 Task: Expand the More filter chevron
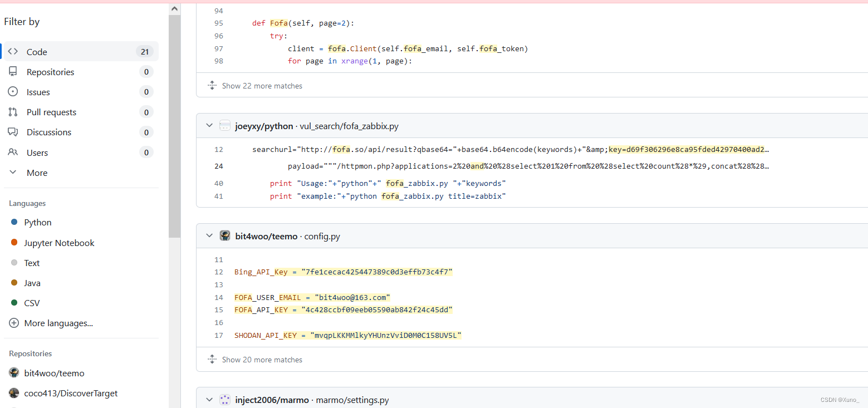point(13,173)
